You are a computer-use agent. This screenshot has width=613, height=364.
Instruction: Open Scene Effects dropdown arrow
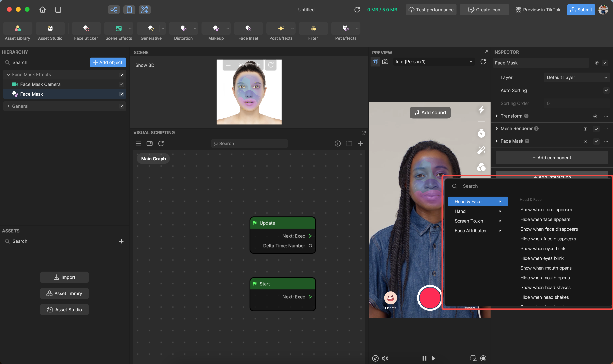coord(130,28)
